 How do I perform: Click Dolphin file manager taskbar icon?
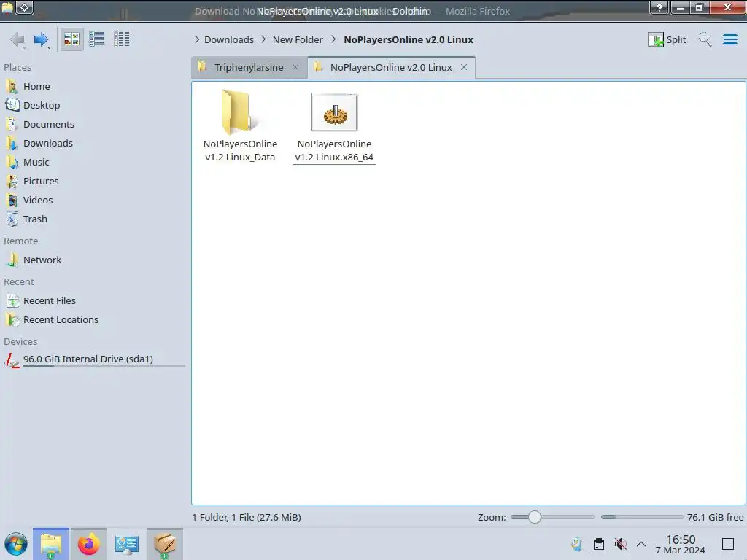51,544
